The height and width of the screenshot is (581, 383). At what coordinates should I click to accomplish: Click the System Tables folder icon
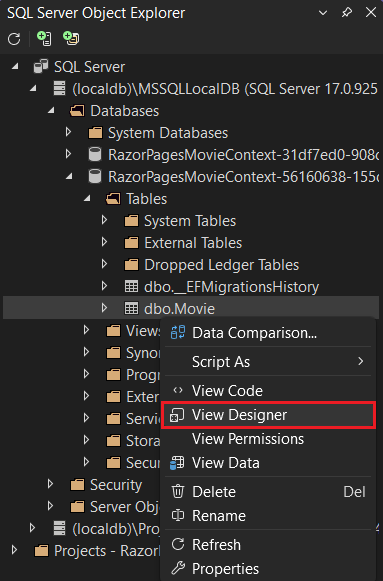click(131, 221)
